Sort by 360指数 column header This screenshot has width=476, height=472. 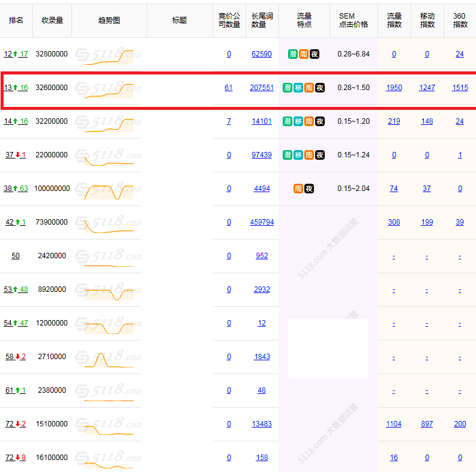(x=460, y=20)
